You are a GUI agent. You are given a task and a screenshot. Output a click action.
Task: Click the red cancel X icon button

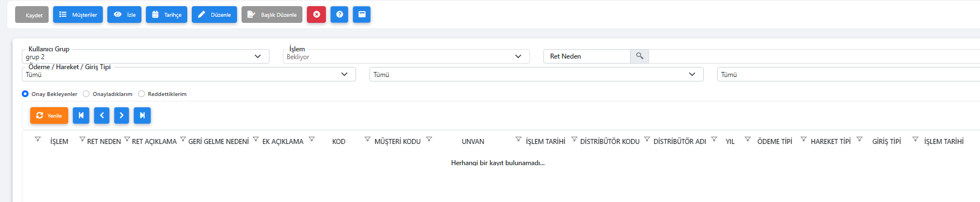pos(316,15)
